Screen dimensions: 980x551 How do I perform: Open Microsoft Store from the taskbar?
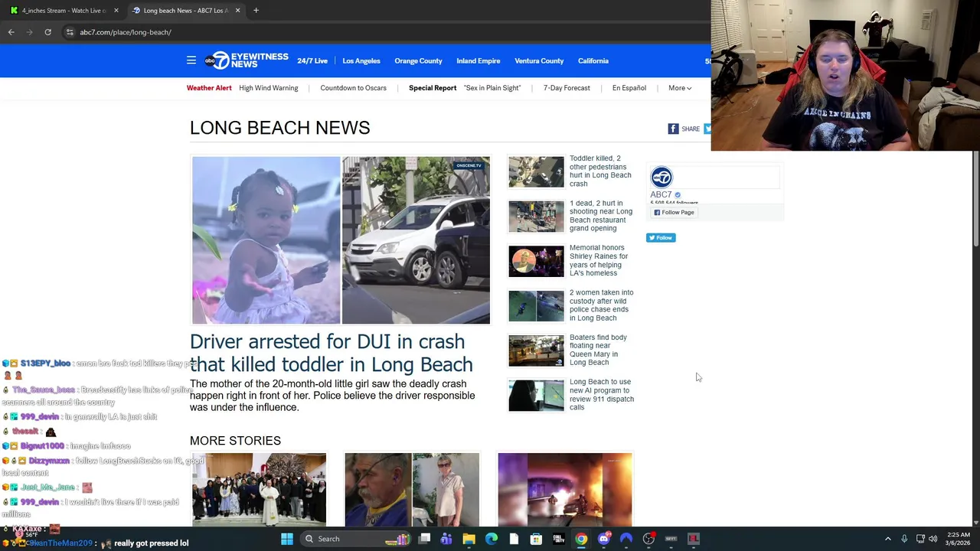(536, 539)
